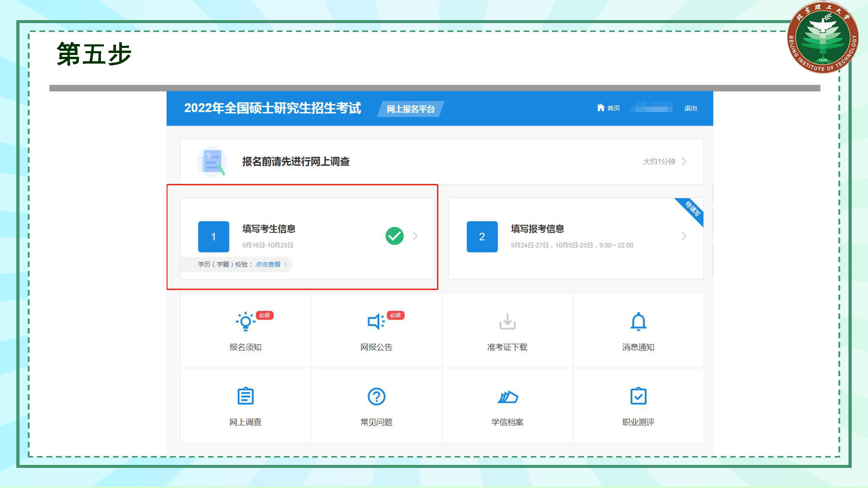Click the green checkmark on step 1

point(394,236)
